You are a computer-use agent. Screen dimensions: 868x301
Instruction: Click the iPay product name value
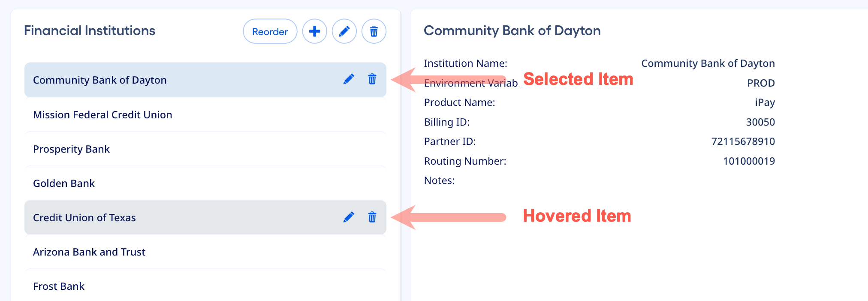click(765, 102)
